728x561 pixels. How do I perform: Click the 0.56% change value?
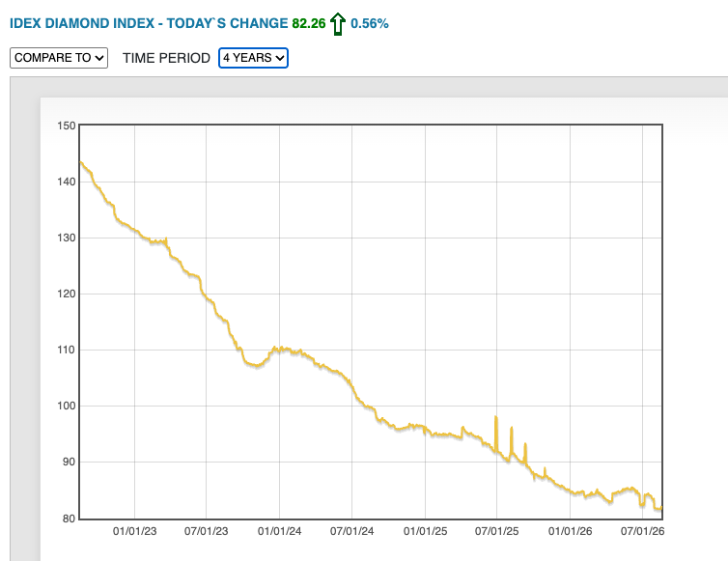click(370, 24)
